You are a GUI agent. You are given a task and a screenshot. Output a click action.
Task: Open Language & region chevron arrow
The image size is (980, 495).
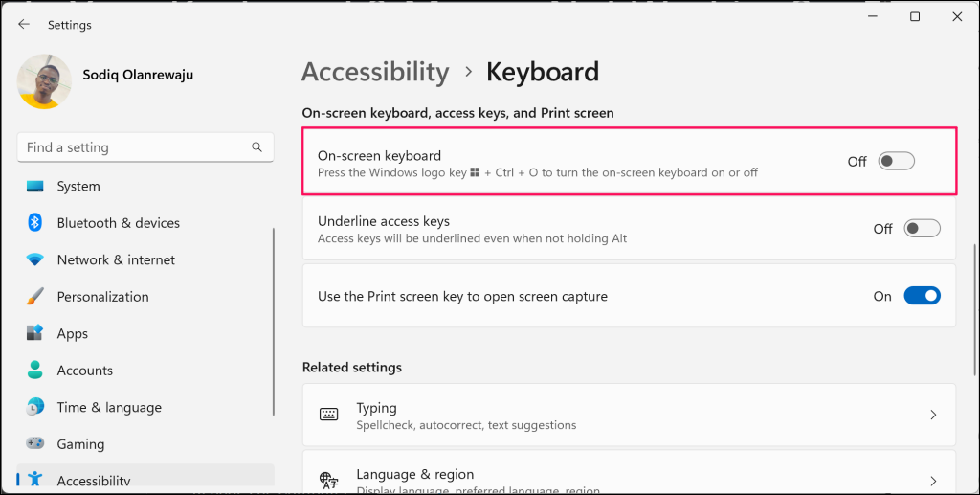933,481
